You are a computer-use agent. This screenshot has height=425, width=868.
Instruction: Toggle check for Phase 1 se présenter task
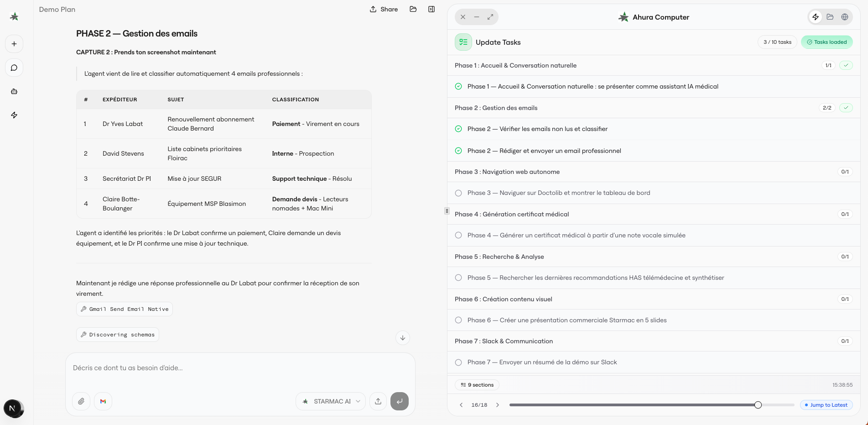click(x=458, y=86)
